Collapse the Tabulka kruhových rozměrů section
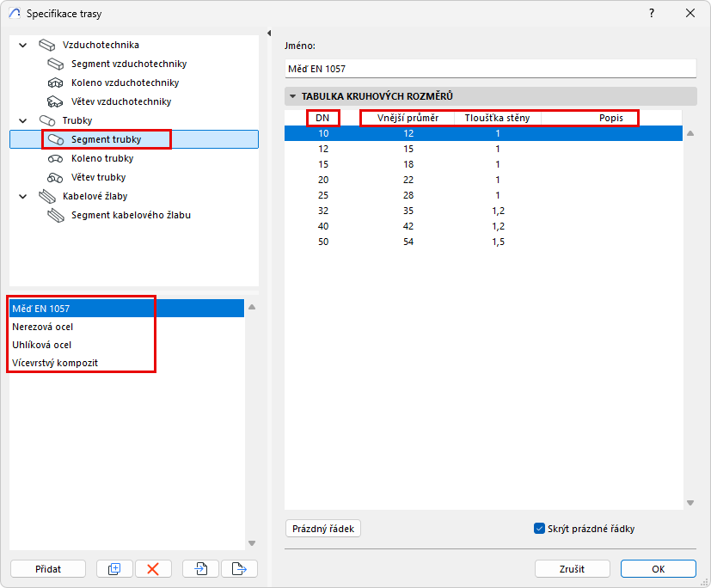The image size is (711, 588). pyautogui.click(x=293, y=96)
